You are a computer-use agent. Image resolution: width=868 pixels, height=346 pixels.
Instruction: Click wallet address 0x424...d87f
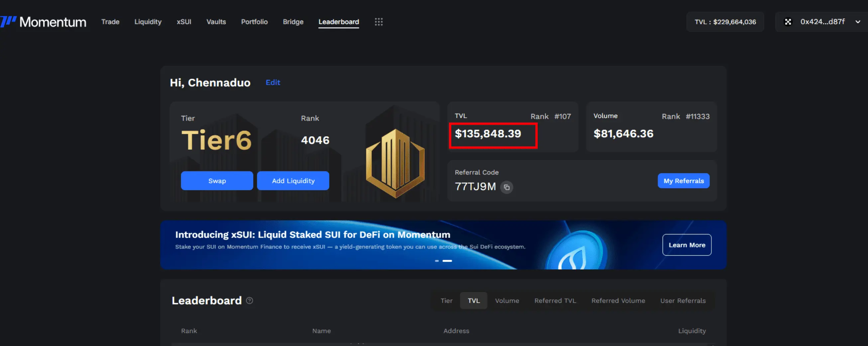[x=822, y=22]
